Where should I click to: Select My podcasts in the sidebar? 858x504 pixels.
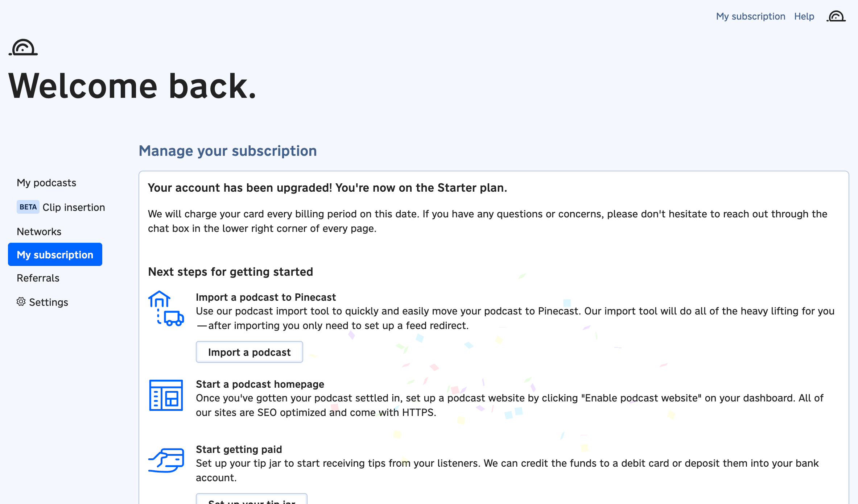click(46, 183)
